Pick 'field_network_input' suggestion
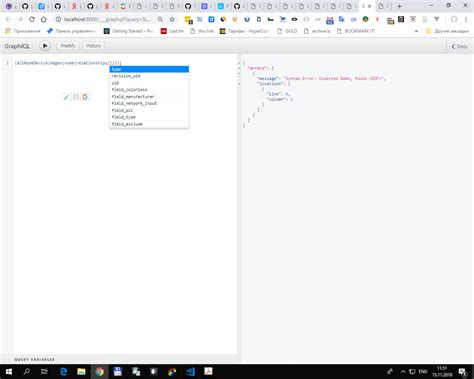 (x=149, y=103)
